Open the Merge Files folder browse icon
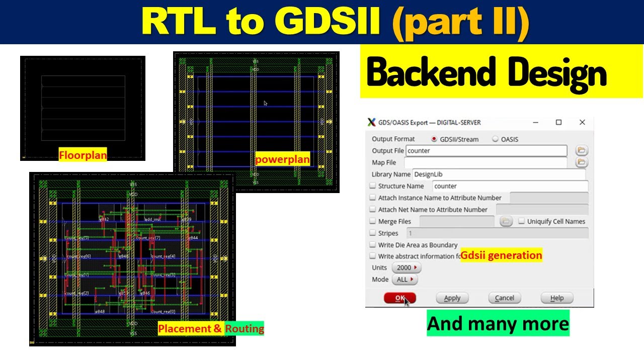 [x=506, y=221]
